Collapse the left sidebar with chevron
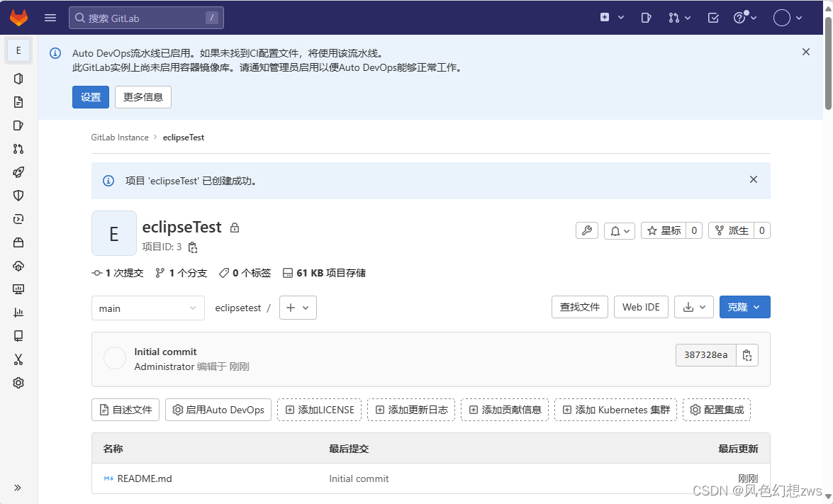 18,487
